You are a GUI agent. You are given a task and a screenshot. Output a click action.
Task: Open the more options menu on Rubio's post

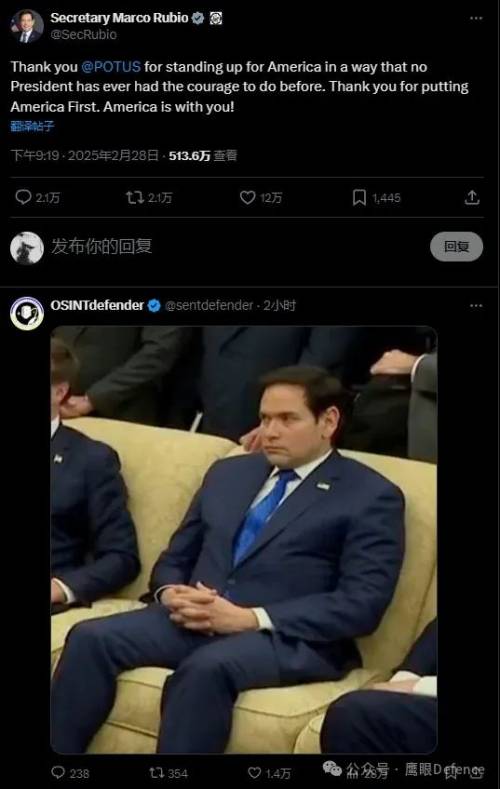(x=476, y=18)
